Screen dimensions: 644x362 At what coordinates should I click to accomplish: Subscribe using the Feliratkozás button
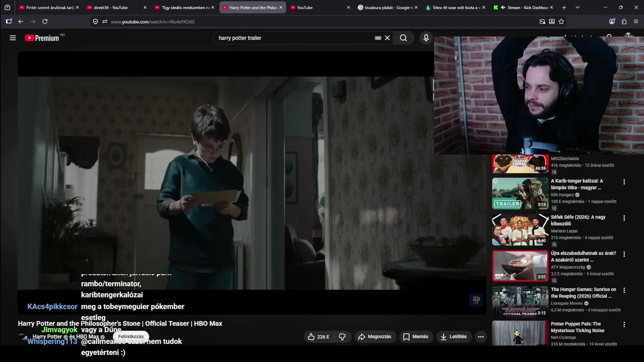pos(131,337)
